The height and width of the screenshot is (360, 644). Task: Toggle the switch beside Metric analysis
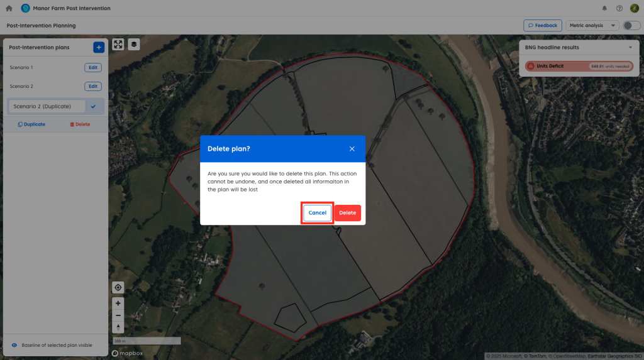[x=631, y=26]
